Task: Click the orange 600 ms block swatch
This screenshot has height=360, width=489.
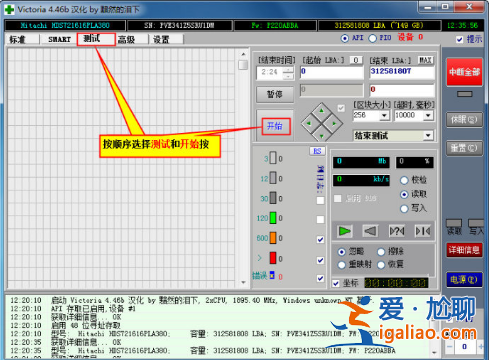Action: point(273,238)
